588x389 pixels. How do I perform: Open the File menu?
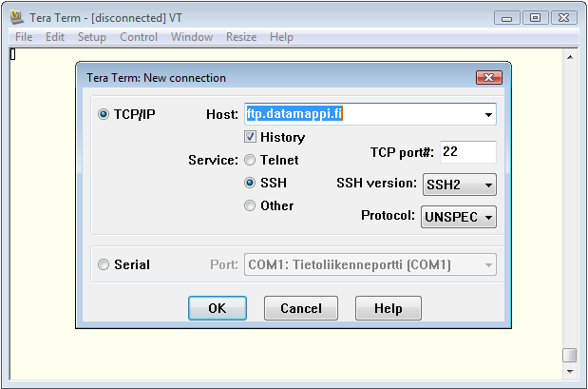point(24,37)
